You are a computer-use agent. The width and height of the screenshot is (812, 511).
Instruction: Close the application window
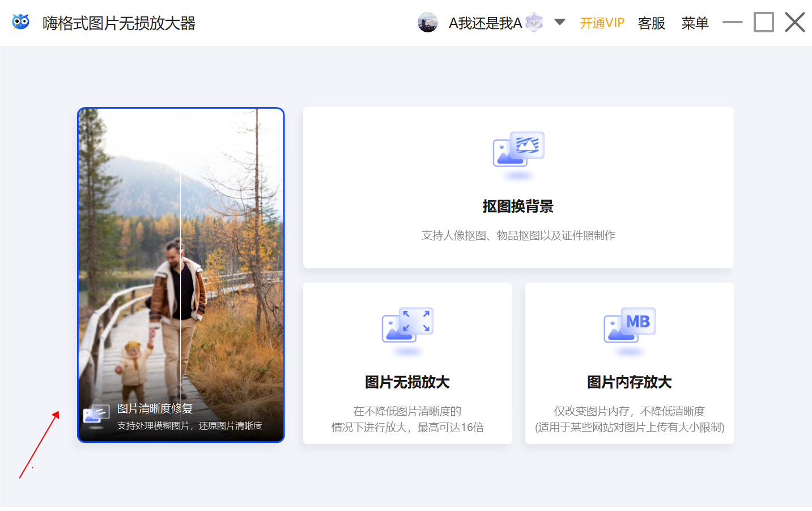[795, 23]
